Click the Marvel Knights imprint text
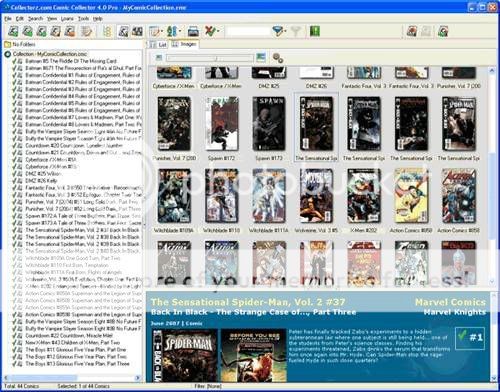 pyautogui.click(x=455, y=312)
